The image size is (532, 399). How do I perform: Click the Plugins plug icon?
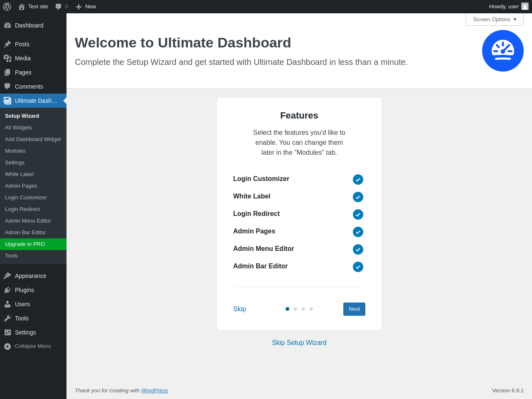7,290
